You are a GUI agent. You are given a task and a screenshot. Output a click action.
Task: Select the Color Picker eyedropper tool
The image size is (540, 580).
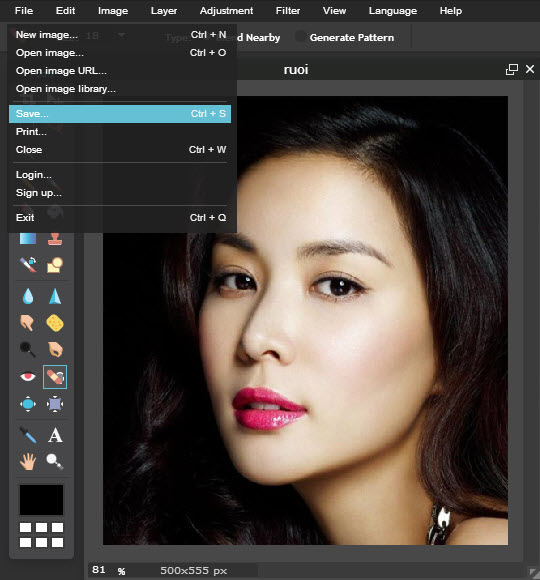pyautogui.click(x=28, y=435)
